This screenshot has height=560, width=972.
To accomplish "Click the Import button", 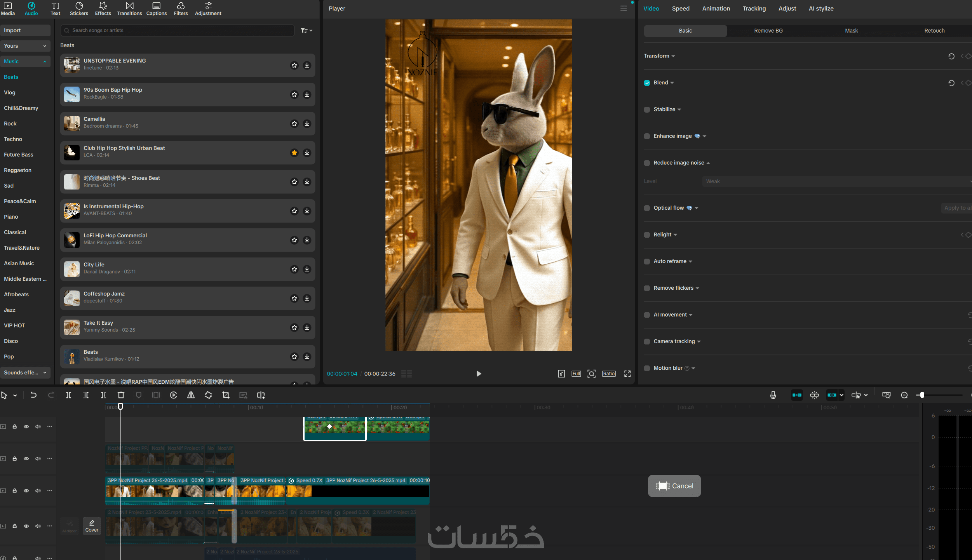I will 25,30.
